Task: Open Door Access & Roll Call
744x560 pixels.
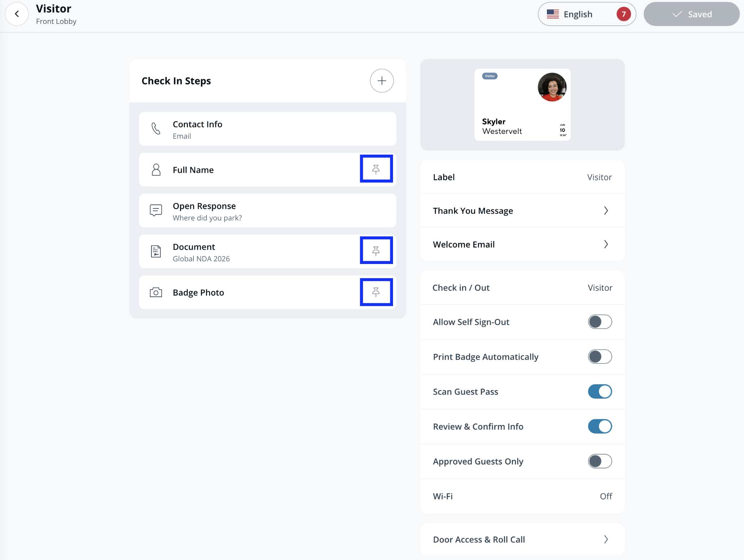Action: [x=522, y=539]
